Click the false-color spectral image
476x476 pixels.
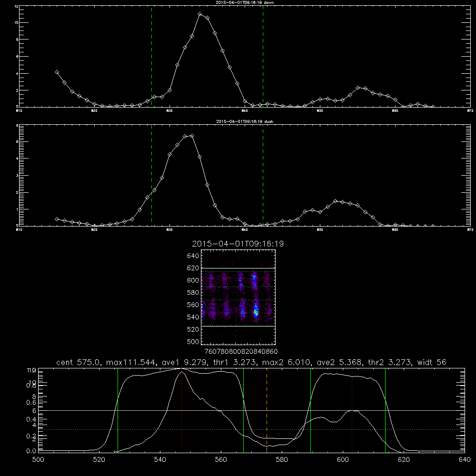click(x=238, y=297)
